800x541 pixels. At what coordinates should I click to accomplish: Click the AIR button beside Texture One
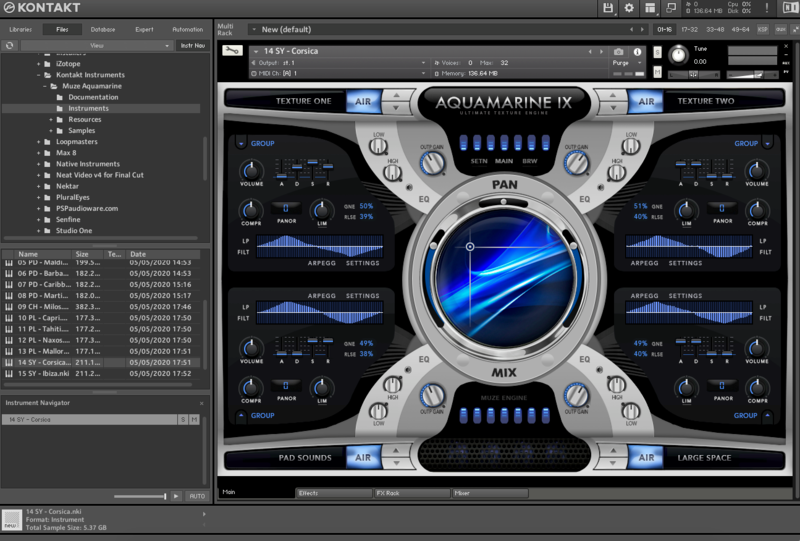(x=363, y=101)
